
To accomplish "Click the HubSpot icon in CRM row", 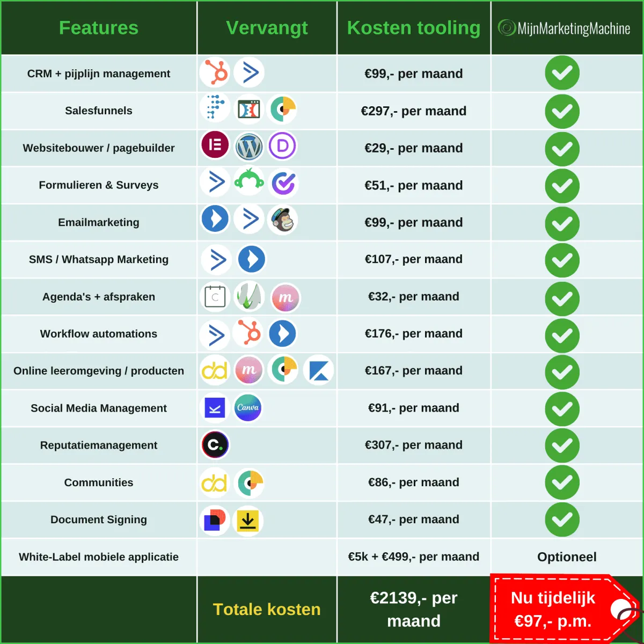I will 215,72.
